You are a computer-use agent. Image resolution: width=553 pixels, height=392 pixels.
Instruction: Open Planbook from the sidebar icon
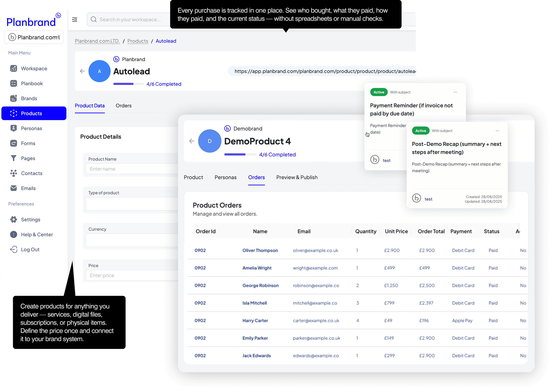pos(14,83)
